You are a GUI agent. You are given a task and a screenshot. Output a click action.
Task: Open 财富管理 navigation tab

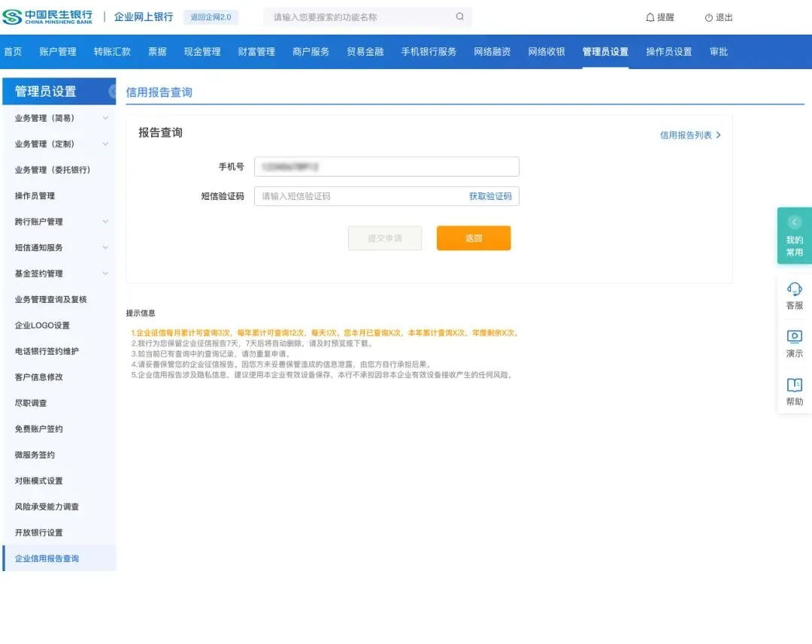coord(256,52)
